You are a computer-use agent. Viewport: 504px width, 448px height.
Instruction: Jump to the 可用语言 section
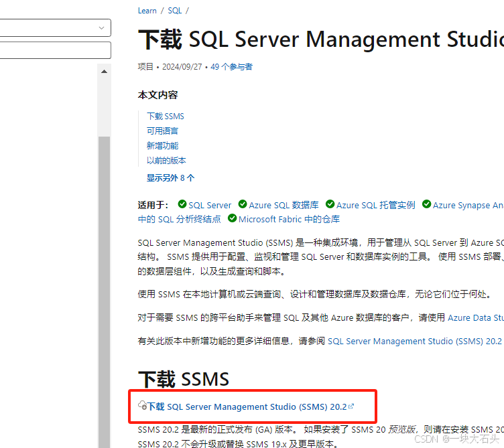tap(162, 131)
